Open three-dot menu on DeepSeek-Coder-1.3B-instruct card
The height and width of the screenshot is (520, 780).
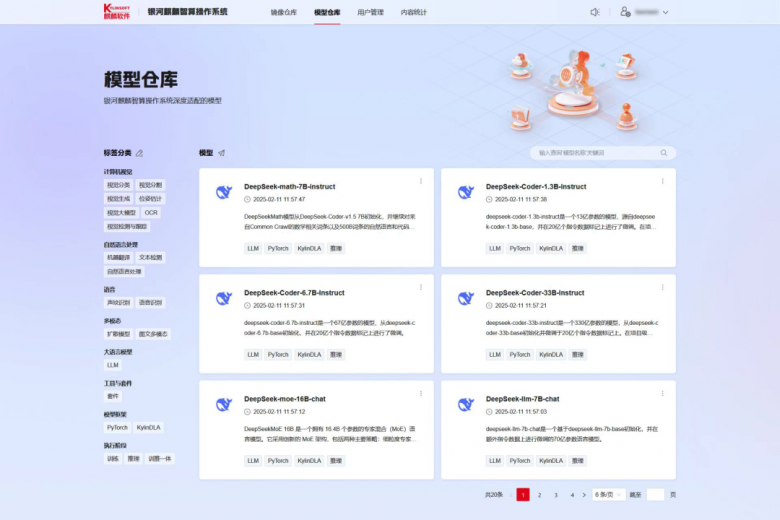click(663, 182)
